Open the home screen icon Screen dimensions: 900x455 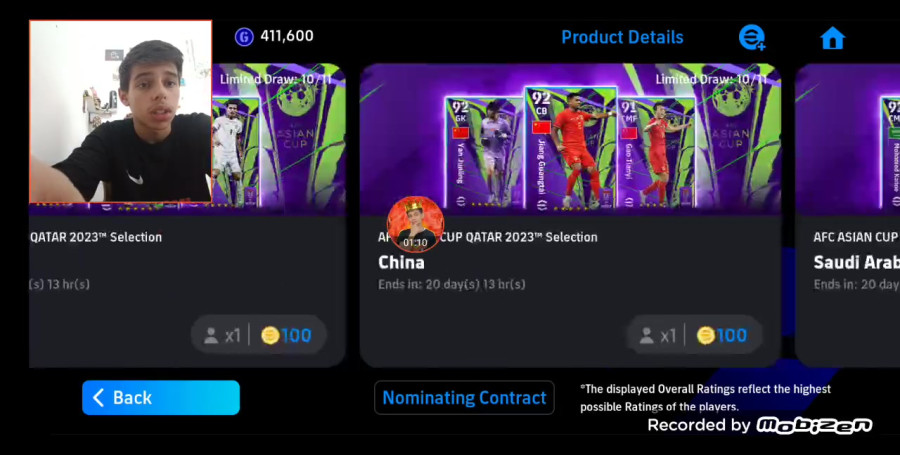click(832, 38)
